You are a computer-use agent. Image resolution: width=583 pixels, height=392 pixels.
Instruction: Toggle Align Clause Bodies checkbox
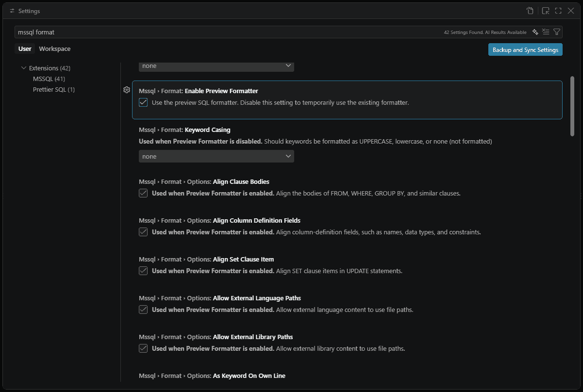click(143, 193)
